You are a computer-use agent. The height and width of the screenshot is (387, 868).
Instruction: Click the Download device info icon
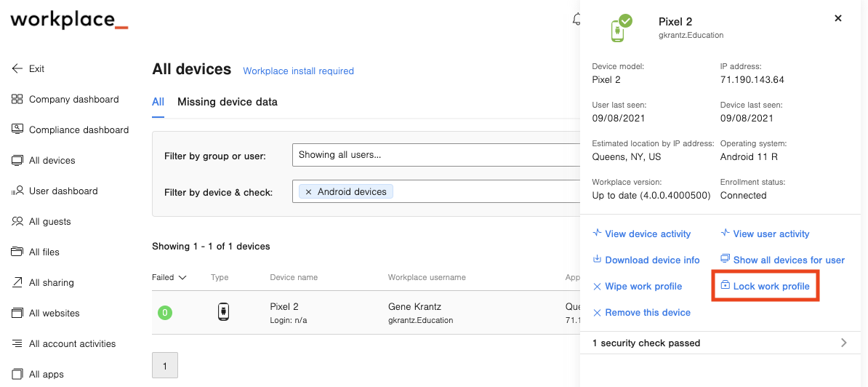pyautogui.click(x=597, y=259)
